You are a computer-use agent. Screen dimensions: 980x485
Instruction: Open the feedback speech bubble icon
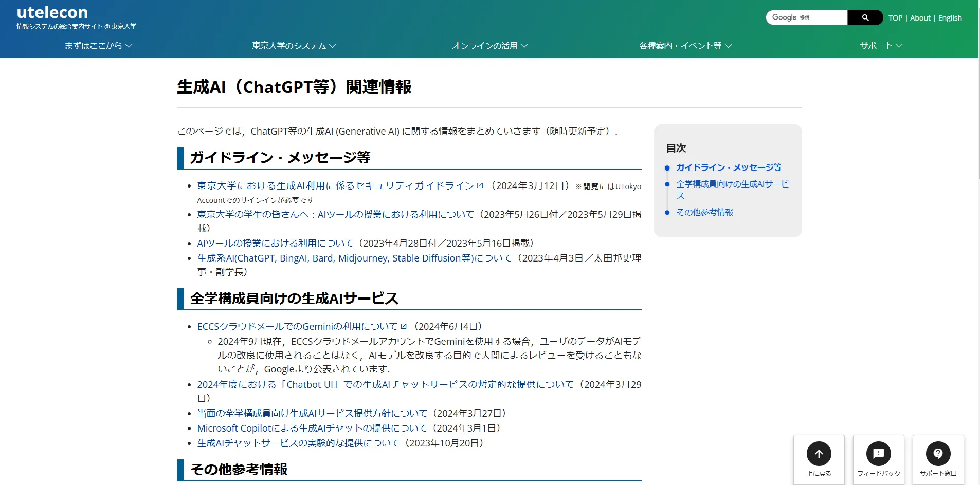(x=879, y=454)
